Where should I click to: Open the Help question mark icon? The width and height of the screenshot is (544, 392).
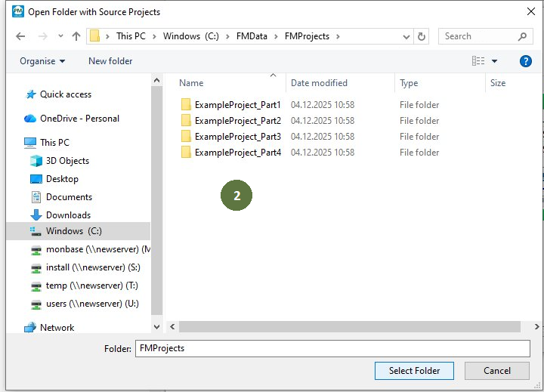coord(526,61)
